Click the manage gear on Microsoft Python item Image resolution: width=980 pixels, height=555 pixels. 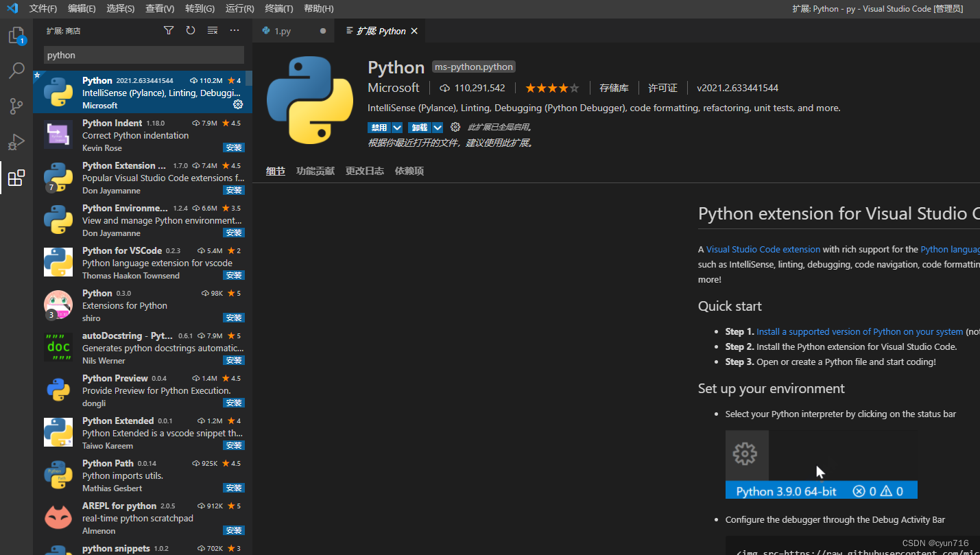[x=238, y=104]
